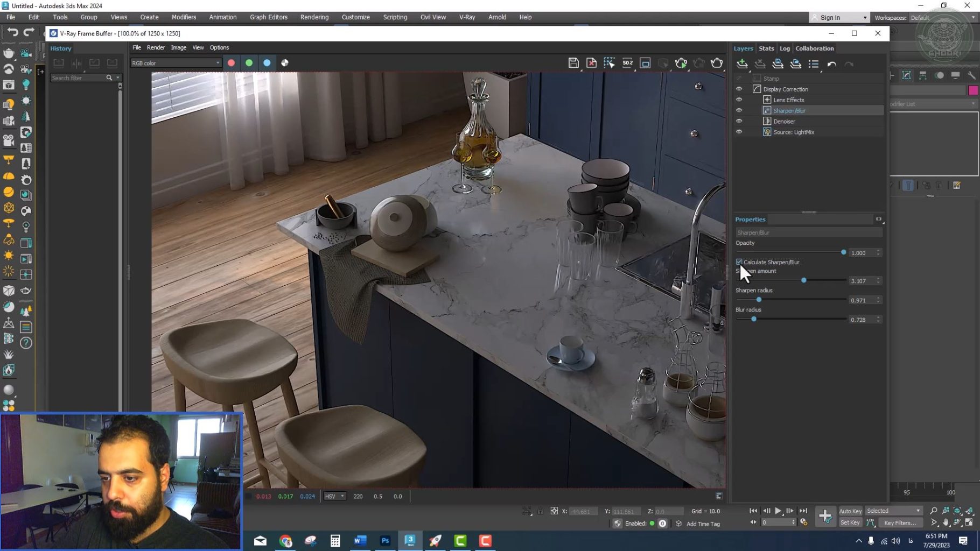This screenshot has width=980, height=551.
Task: Hide the Denoiser layer
Action: point(739,121)
